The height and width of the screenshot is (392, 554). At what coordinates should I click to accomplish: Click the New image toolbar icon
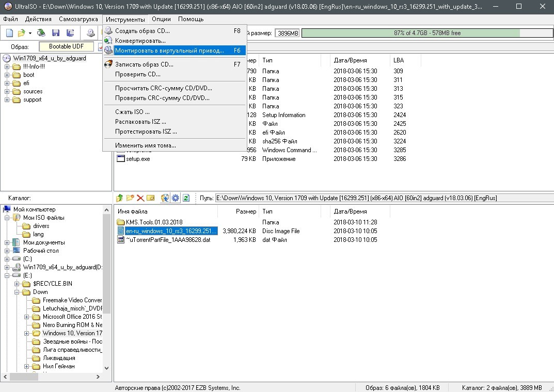click(x=9, y=33)
